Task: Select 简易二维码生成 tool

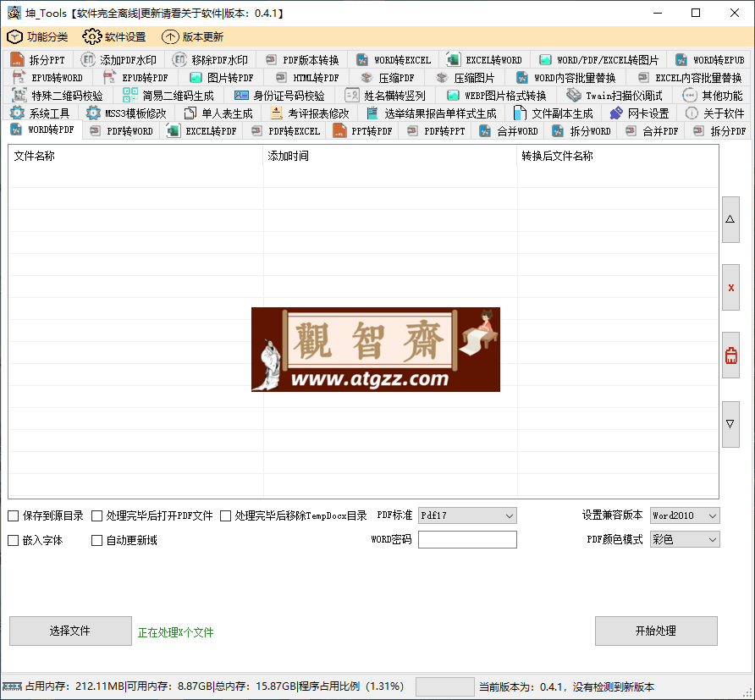Action: coord(168,96)
